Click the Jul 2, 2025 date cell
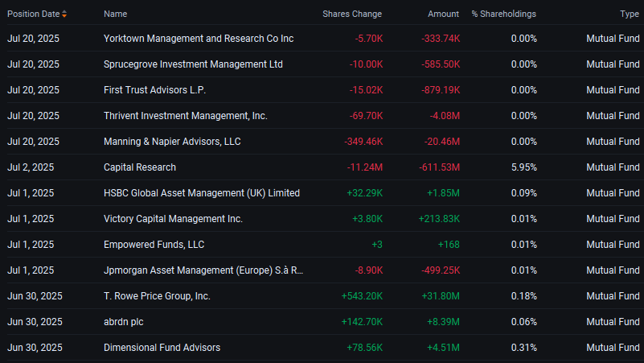644x363 pixels. pos(31,167)
